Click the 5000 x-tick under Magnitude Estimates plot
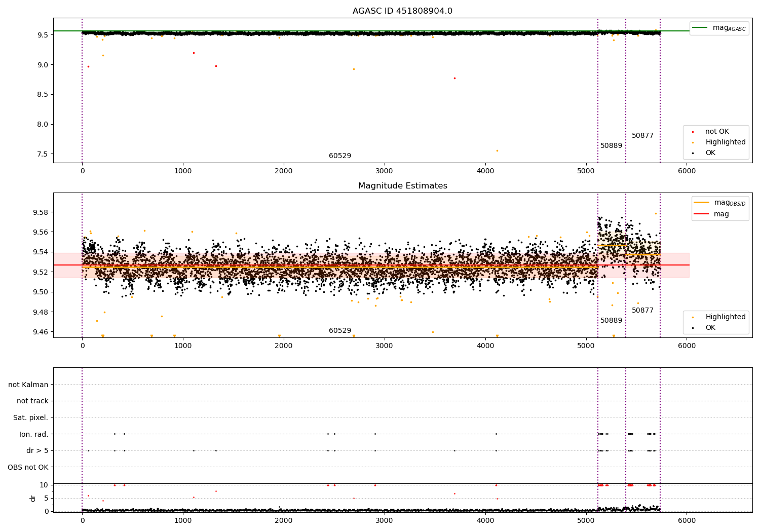The image size is (760, 532). [586, 346]
